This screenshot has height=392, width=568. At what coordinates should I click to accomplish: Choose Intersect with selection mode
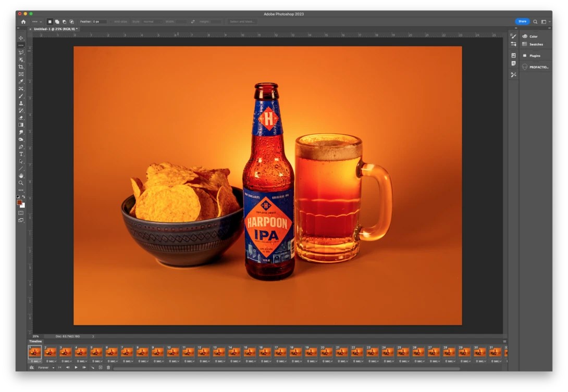click(72, 22)
